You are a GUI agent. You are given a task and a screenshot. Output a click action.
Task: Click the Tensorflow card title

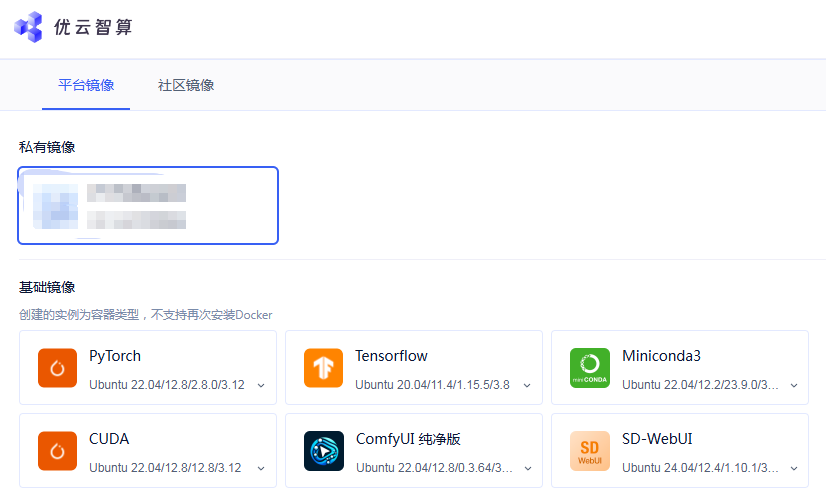point(391,356)
